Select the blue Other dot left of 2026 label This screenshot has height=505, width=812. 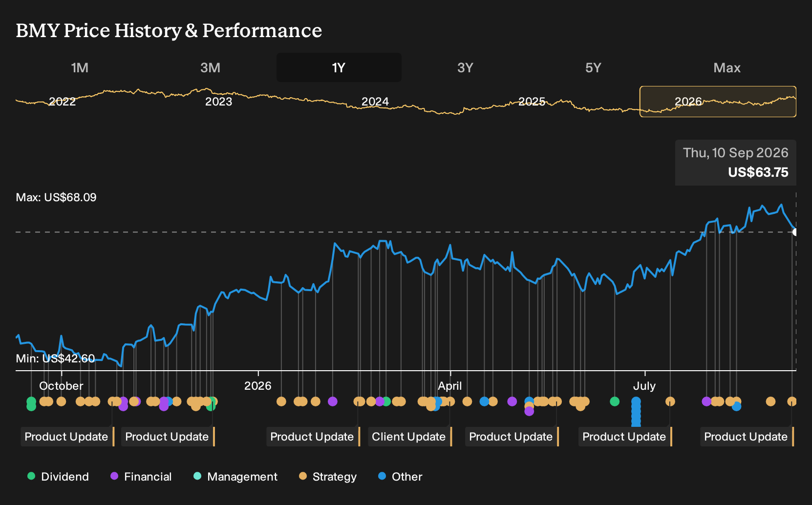169,401
